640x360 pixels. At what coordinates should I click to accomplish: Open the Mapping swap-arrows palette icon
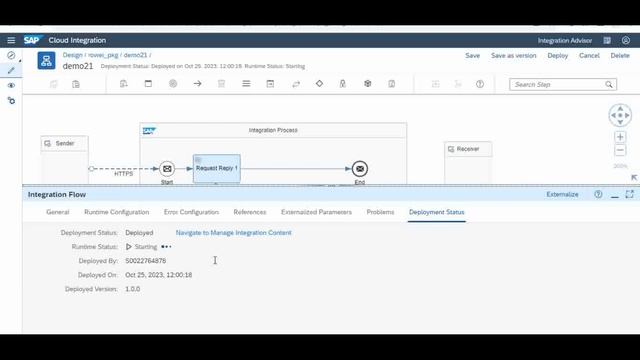point(296,84)
